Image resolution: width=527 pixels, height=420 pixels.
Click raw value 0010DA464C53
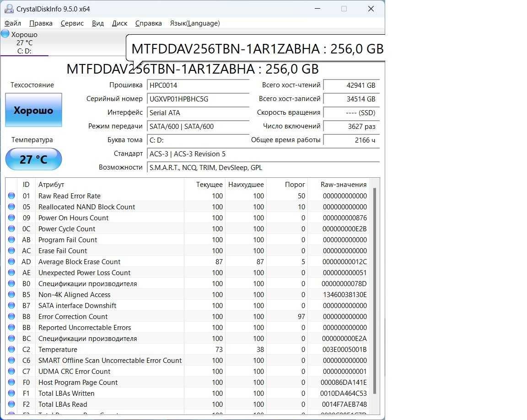coord(344,393)
